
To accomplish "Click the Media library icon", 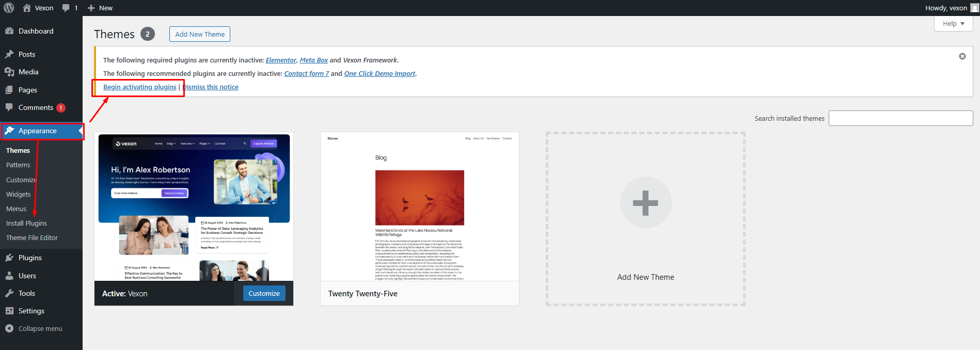I will (x=9, y=72).
